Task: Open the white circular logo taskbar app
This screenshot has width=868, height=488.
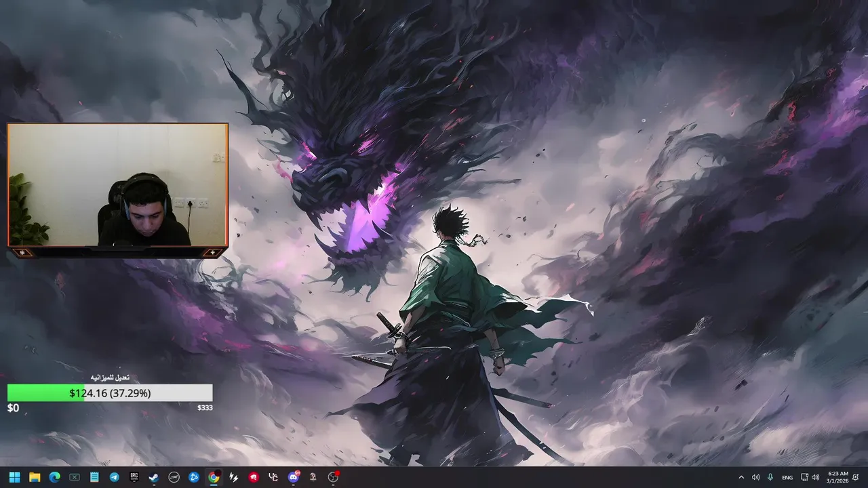Action: (x=174, y=477)
